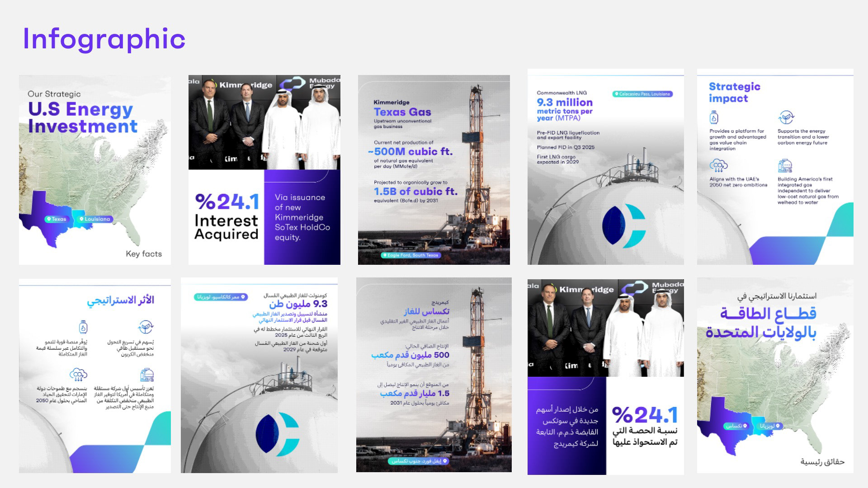Click the Arabic panel's factory icon

pyautogui.click(x=147, y=375)
